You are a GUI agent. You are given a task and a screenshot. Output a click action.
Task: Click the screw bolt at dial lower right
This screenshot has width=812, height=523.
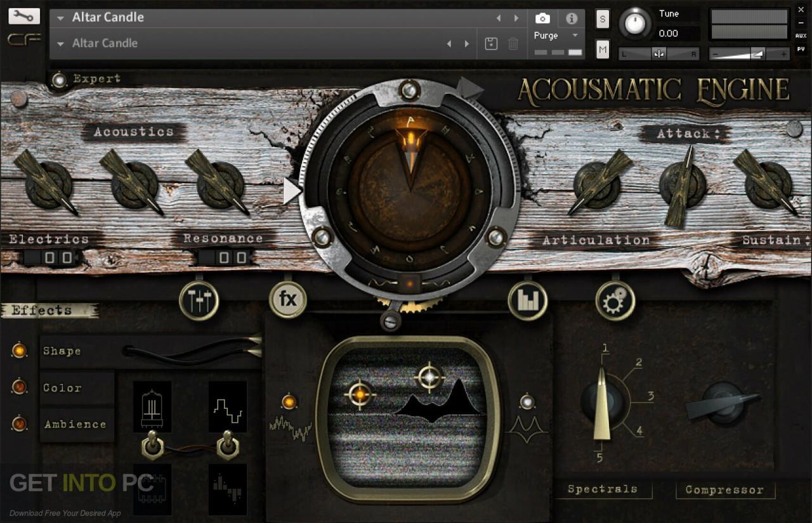496,238
